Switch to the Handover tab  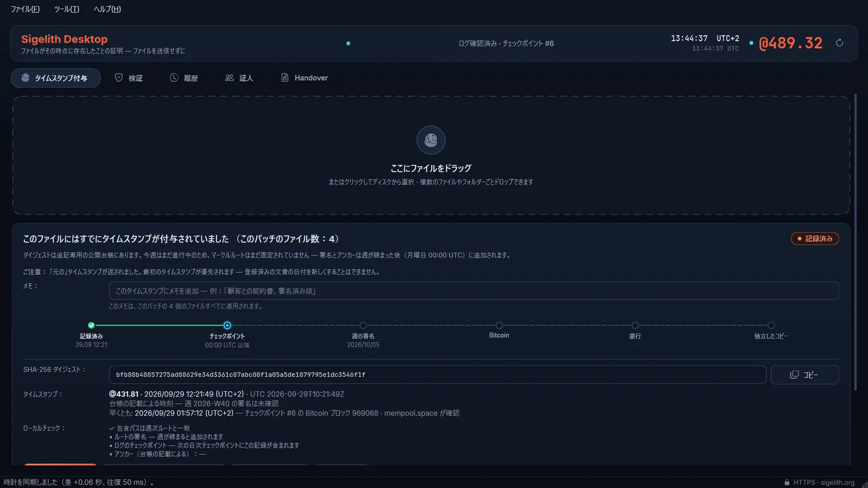point(304,78)
